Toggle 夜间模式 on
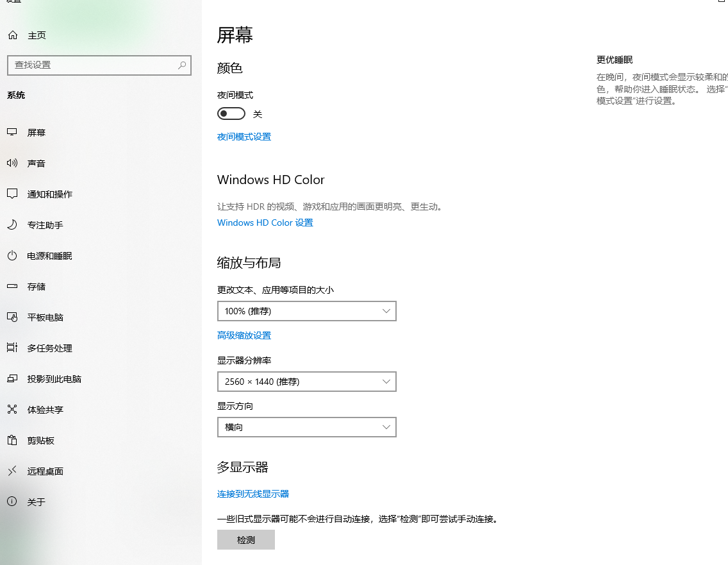Image resolution: width=728 pixels, height=565 pixels. point(231,113)
